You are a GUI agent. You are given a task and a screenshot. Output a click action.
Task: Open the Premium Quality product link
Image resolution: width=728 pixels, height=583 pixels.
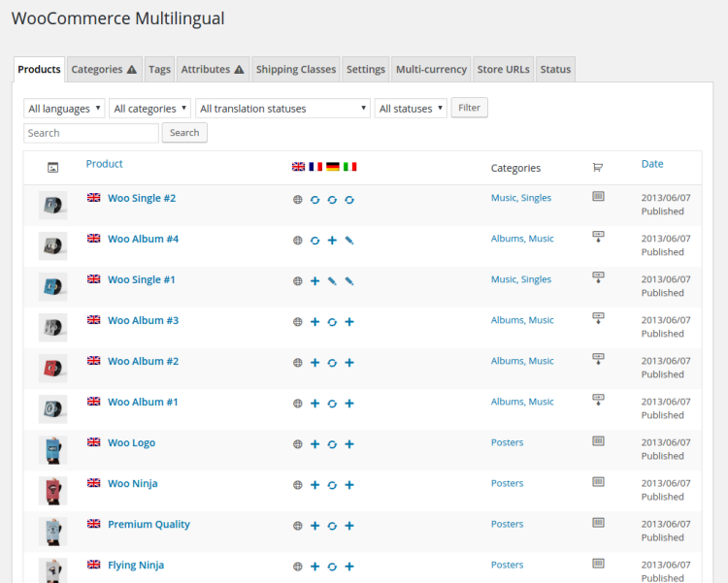pos(149,525)
